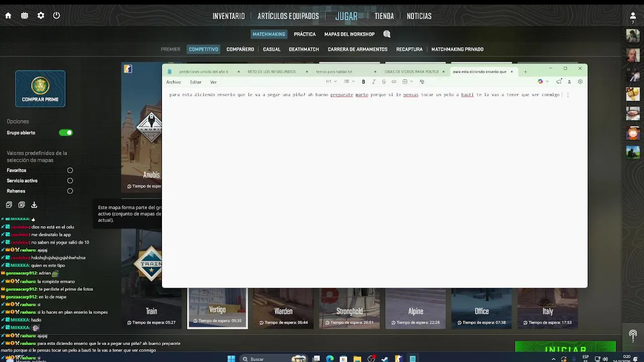
Task: Click the volume icon in system tray
Action: click(x=605, y=359)
